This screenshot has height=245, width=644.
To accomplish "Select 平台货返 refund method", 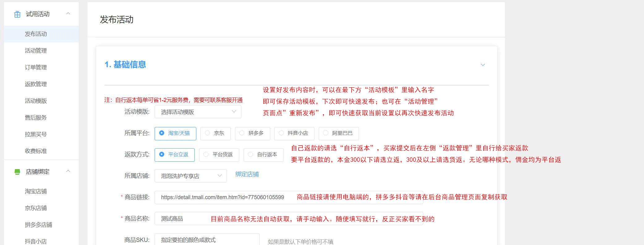I will (219, 155).
